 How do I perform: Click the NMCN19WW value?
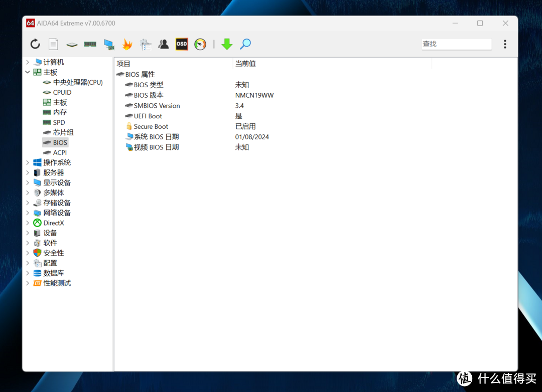(x=254, y=95)
